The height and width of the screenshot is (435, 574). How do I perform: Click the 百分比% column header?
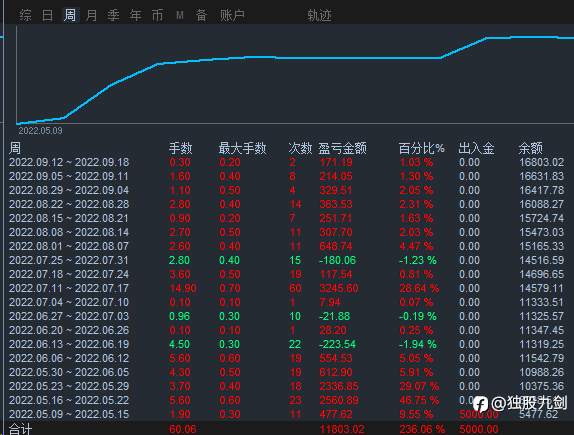click(421, 148)
